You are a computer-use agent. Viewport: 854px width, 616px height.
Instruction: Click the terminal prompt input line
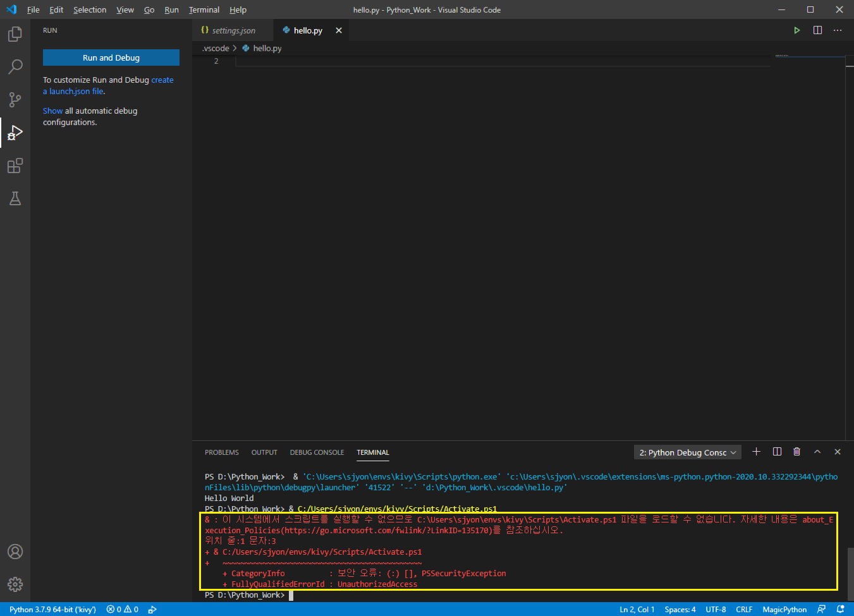[x=518, y=595]
